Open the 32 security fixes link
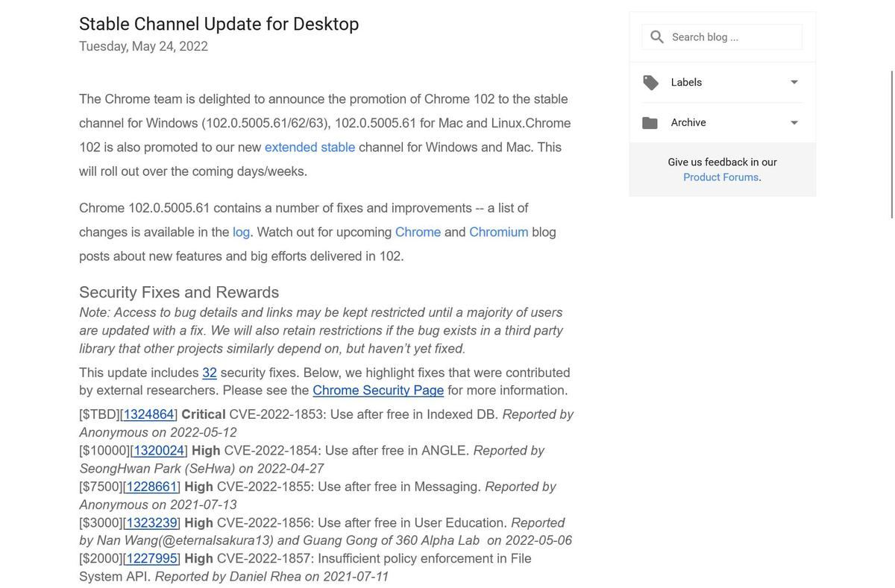 (210, 373)
